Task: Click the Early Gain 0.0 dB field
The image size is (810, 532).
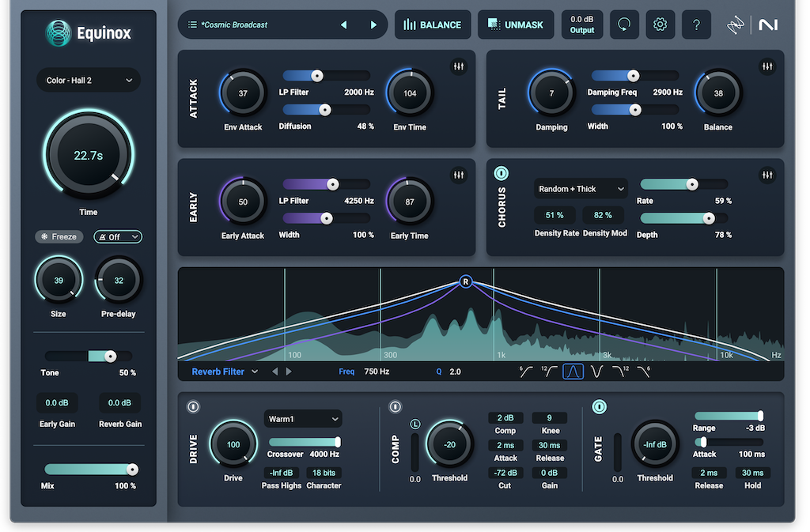Action: [57, 403]
